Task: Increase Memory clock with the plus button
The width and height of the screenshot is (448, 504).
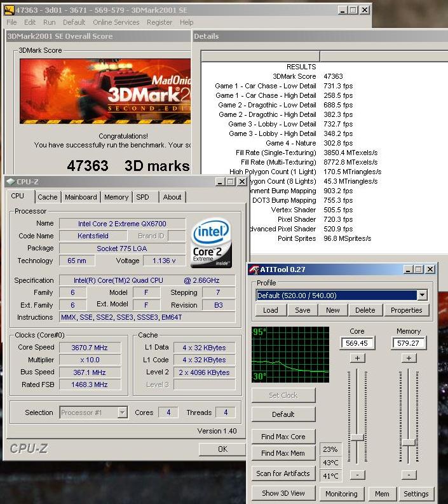Action: pos(409,358)
